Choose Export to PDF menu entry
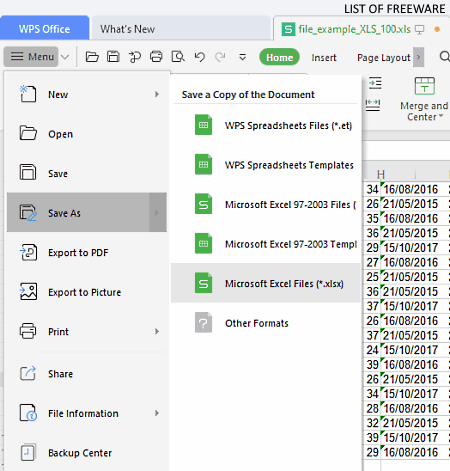The image size is (450, 471). [x=87, y=252]
